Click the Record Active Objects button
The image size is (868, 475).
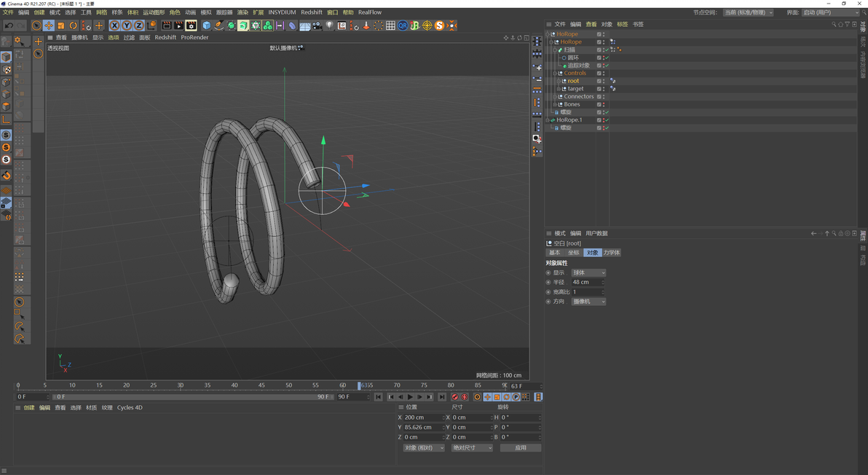pyautogui.click(x=455, y=397)
